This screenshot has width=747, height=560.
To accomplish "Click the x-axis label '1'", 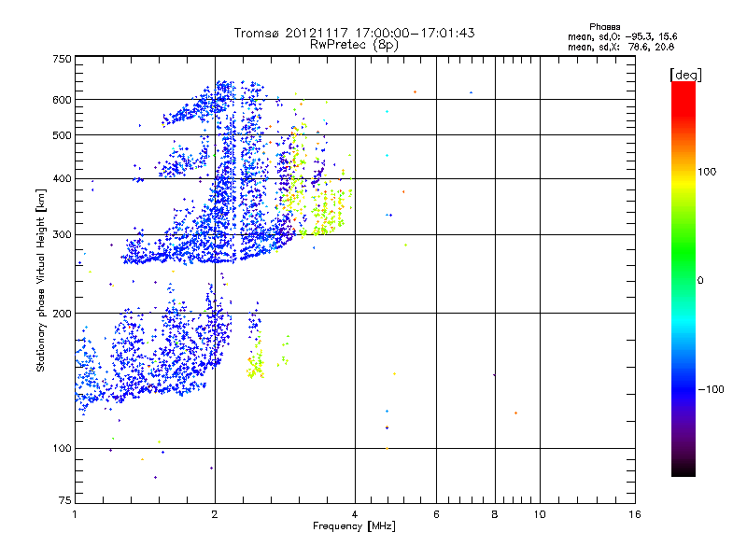I will click(x=76, y=514).
